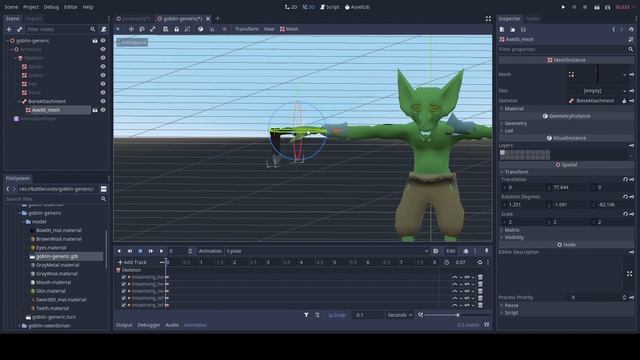Save resource with Inspector disk icon
Viewport: 640px width, 360px height.
(x=523, y=29)
